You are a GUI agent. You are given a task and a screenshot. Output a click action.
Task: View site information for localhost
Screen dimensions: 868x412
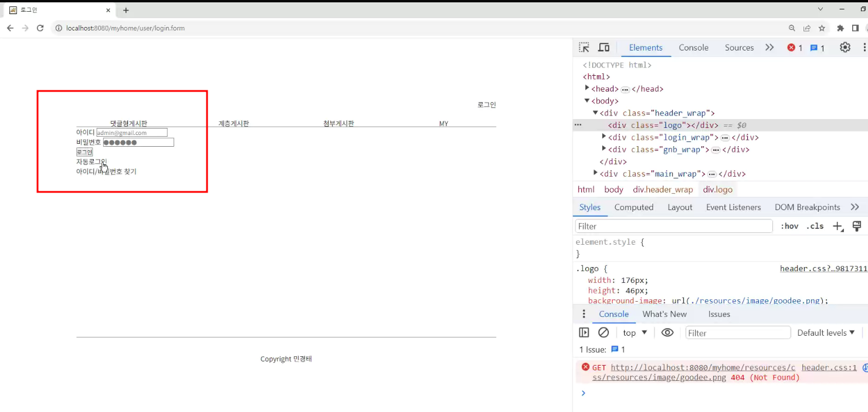59,28
